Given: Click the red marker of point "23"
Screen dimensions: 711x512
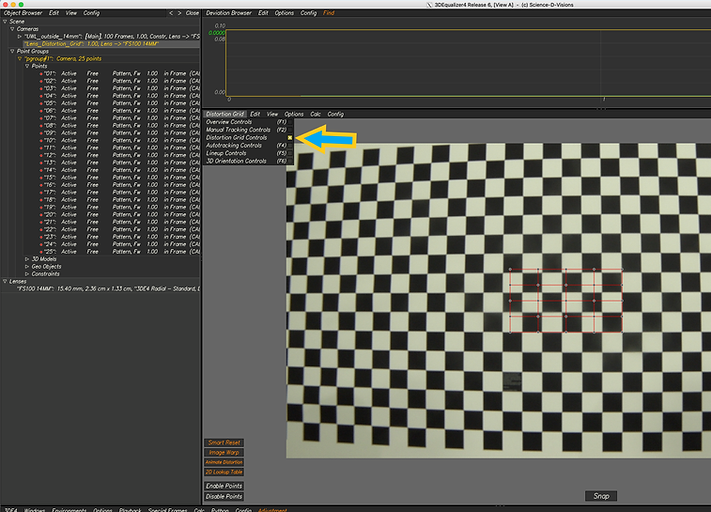Looking at the screenshot, I should (41, 237).
